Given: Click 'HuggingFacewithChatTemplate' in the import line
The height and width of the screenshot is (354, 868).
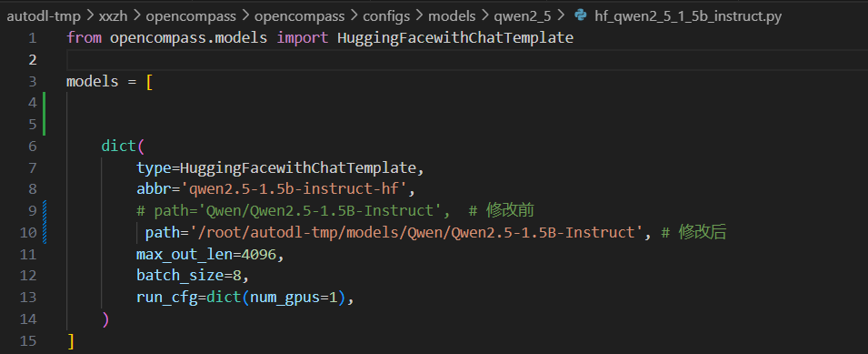Looking at the screenshot, I should tap(455, 38).
